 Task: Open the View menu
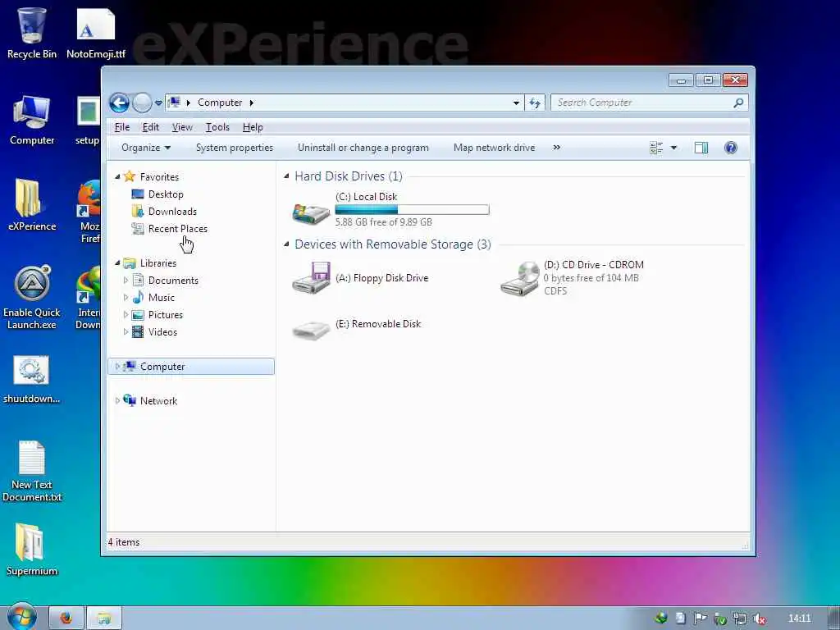[182, 127]
